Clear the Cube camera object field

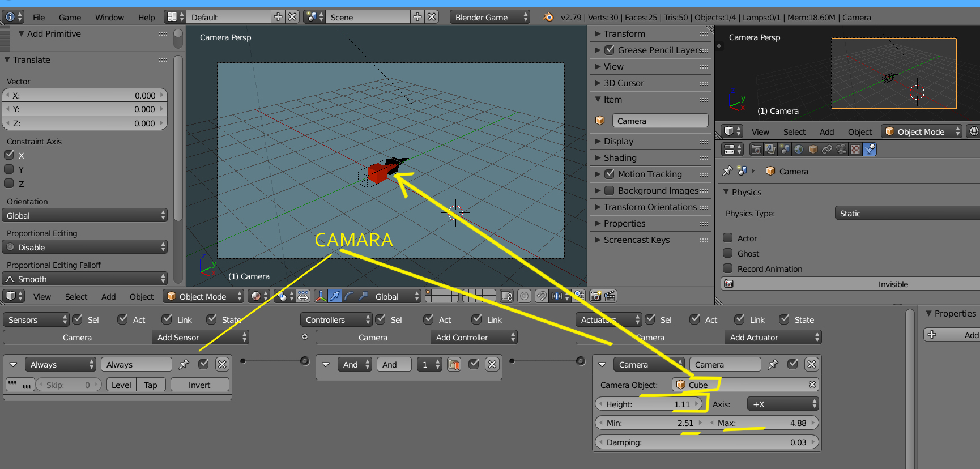click(812, 385)
